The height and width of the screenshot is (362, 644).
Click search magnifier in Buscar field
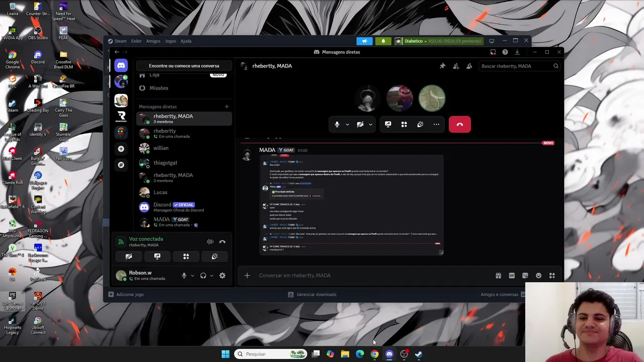click(555, 66)
